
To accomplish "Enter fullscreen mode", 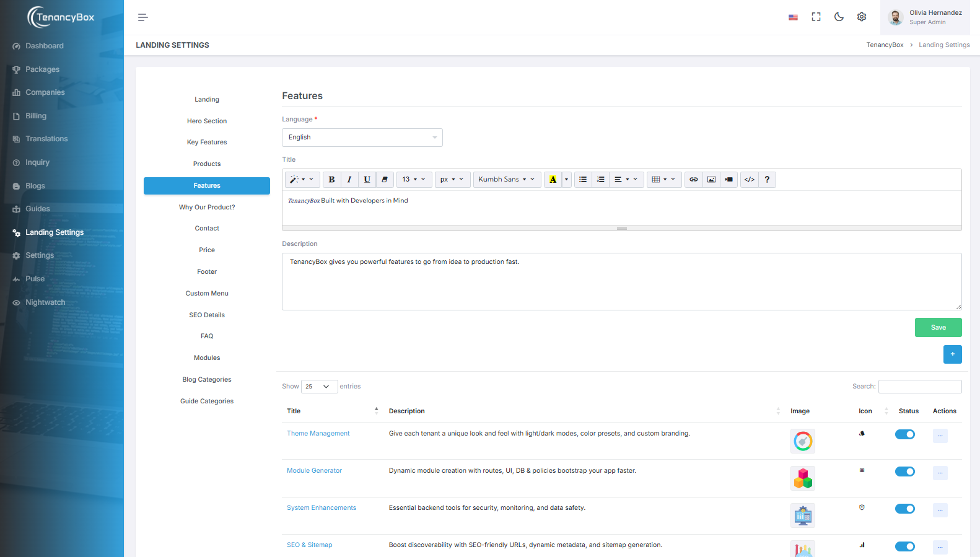I will (x=816, y=17).
